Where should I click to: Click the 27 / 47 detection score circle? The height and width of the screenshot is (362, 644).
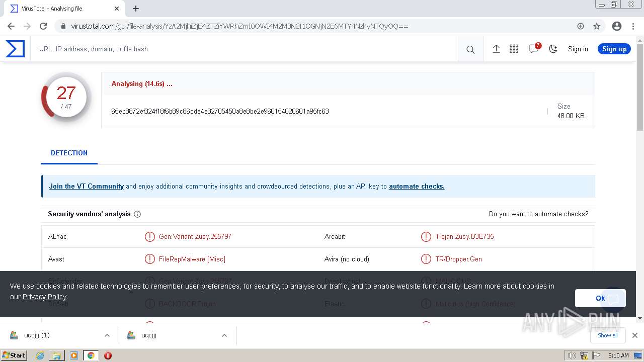tap(66, 98)
